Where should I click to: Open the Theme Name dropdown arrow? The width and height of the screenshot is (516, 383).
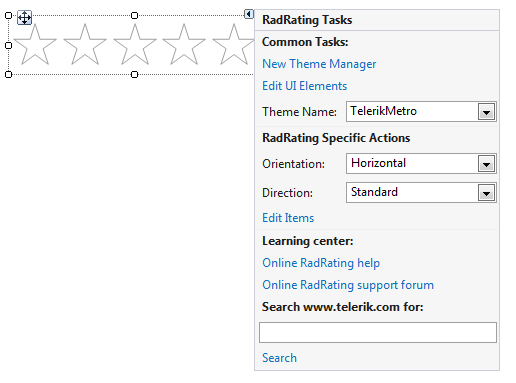click(x=486, y=112)
